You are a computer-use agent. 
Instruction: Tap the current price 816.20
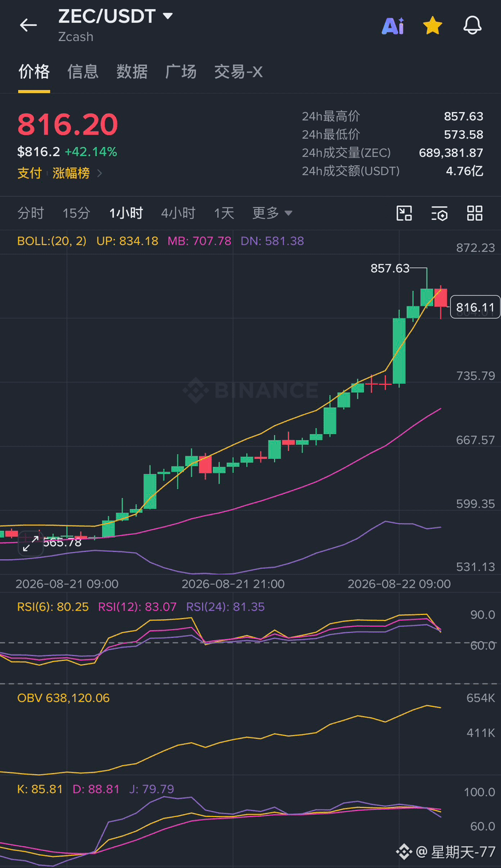click(68, 125)
